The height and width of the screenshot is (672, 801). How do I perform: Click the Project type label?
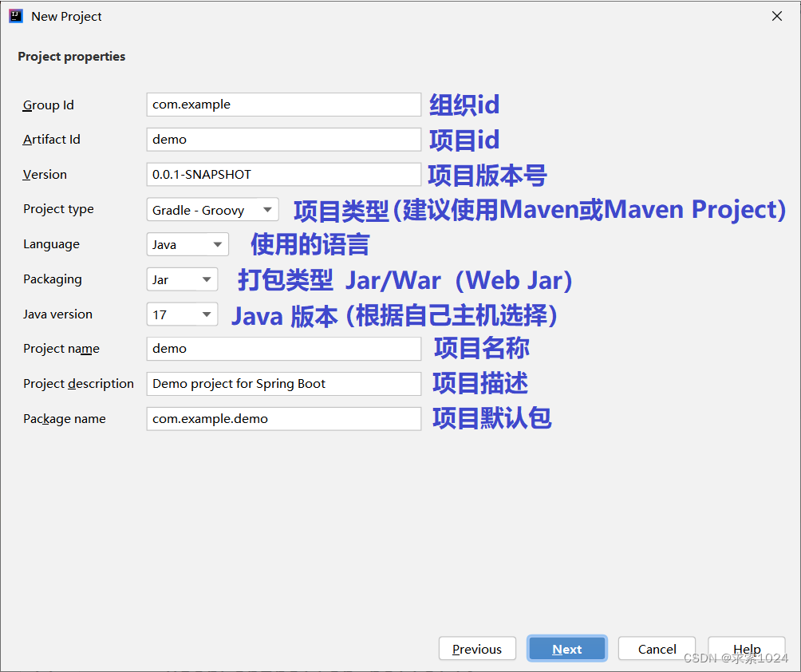click(x=58, y=210)
